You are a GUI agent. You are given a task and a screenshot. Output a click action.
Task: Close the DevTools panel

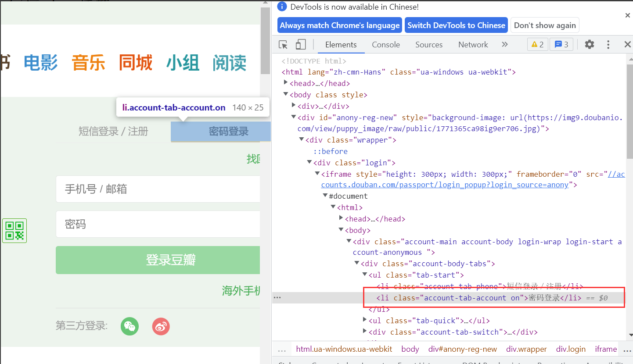[x=627, y=44]
